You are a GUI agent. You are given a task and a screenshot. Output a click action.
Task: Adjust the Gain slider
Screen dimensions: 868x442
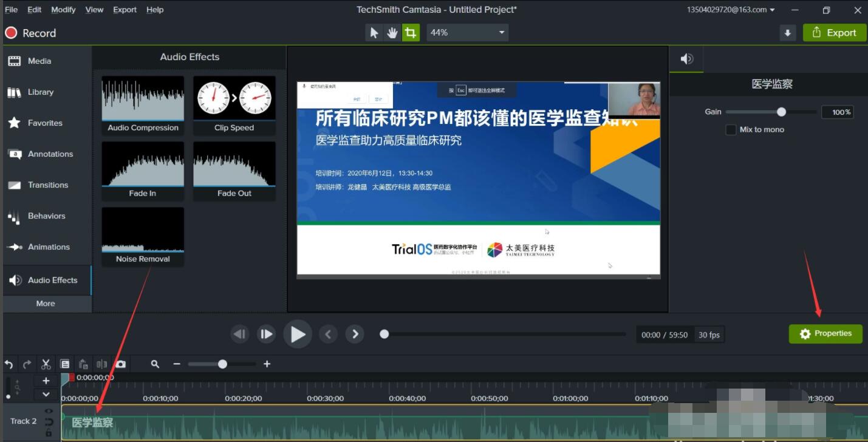(781, 112)
